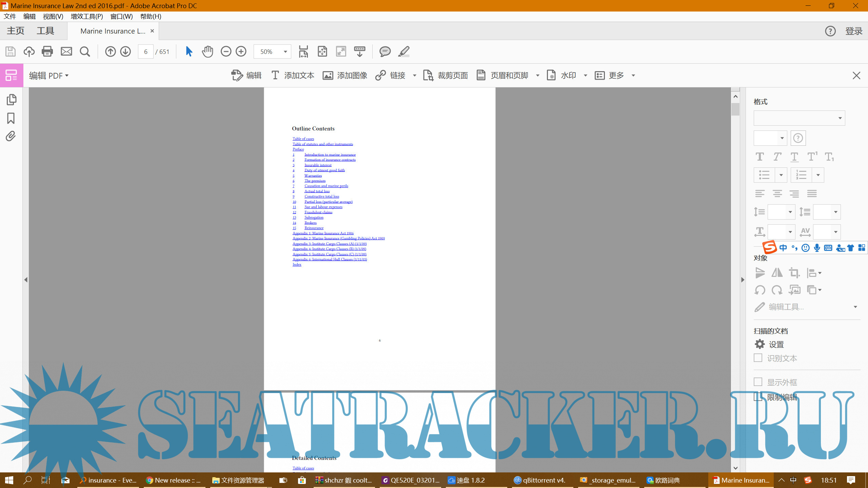Expand the 更多 tools dropdown
This screenshot has height=488, width=868.
(x=633, y=75)
